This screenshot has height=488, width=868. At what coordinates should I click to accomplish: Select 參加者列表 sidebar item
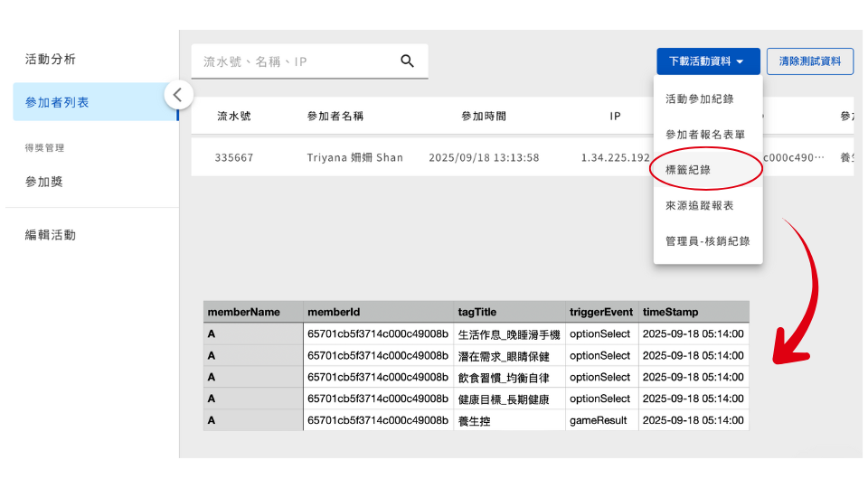[x=57, y=102]
